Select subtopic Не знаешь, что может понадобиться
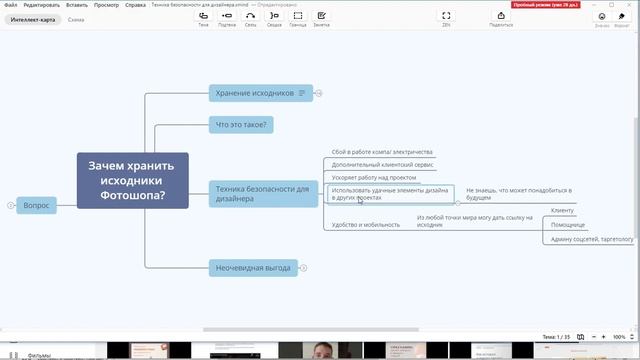640x360 pixels. click(x=519, y=194)
